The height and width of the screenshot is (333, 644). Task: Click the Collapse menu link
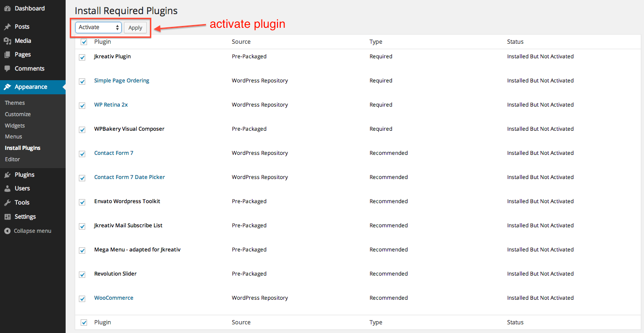[33, 231]
